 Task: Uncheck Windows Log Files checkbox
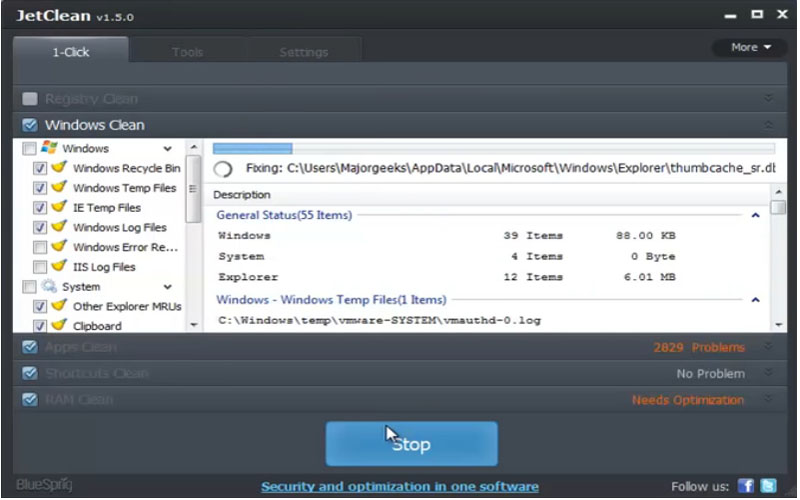40,228
